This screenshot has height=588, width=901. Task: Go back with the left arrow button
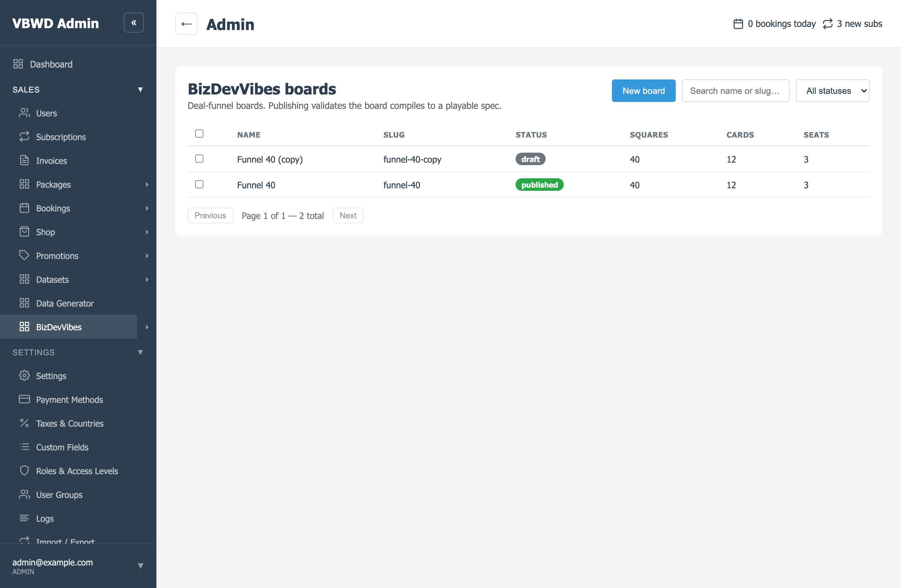point(186,24)
